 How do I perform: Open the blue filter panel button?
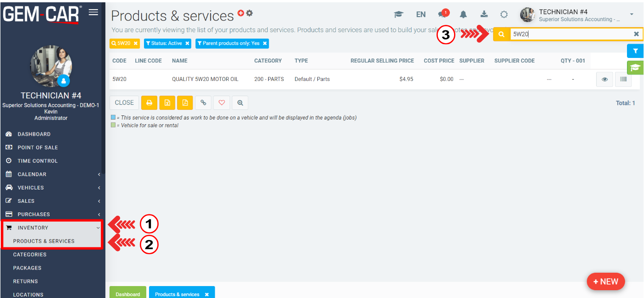[x=635, y=51]
